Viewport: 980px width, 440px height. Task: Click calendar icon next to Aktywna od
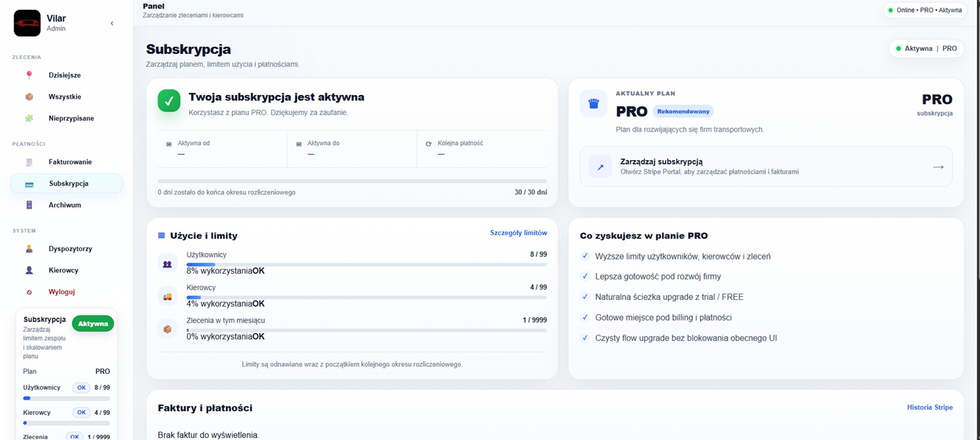[169, 144]
